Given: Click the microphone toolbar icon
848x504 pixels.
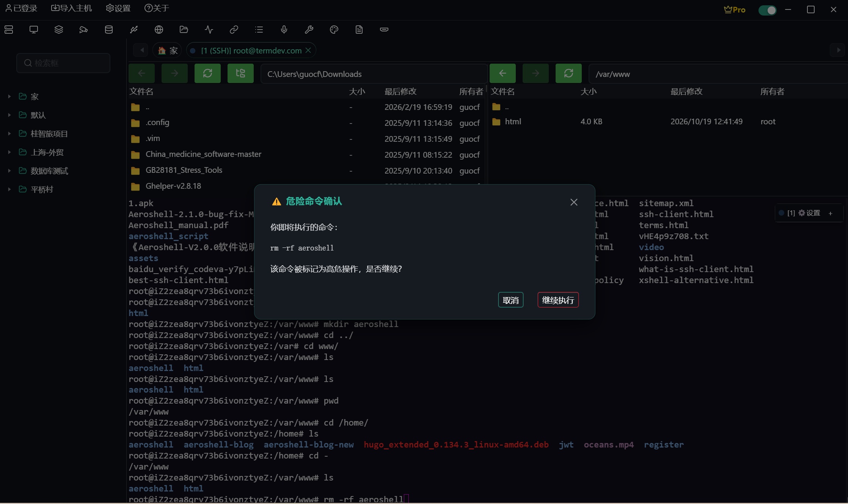Looking at the screenshot, I should [284, 30].
